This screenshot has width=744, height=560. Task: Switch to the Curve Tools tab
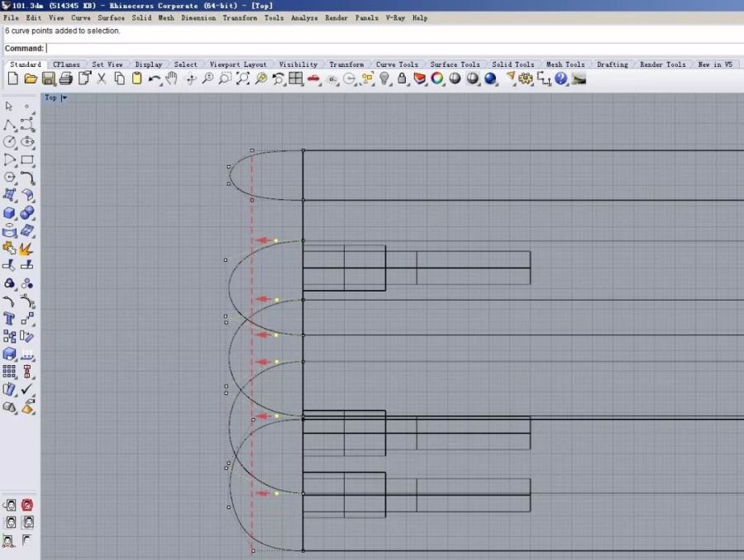(397, 64)
